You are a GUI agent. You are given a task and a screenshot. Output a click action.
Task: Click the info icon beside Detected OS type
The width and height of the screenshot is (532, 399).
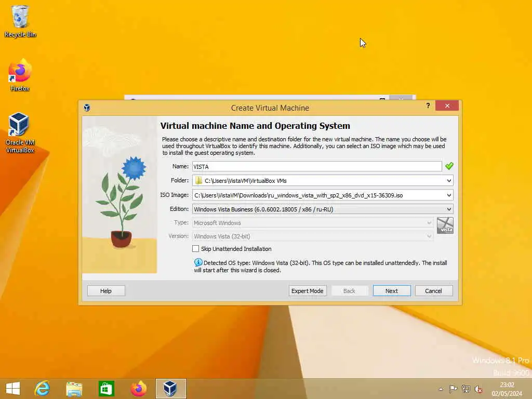click(198, 262)
